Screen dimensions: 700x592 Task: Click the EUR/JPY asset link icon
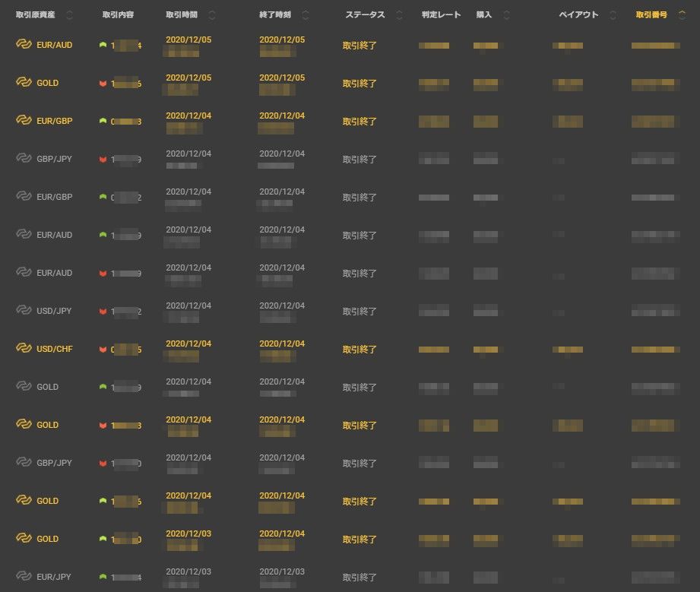coord(24,577)
